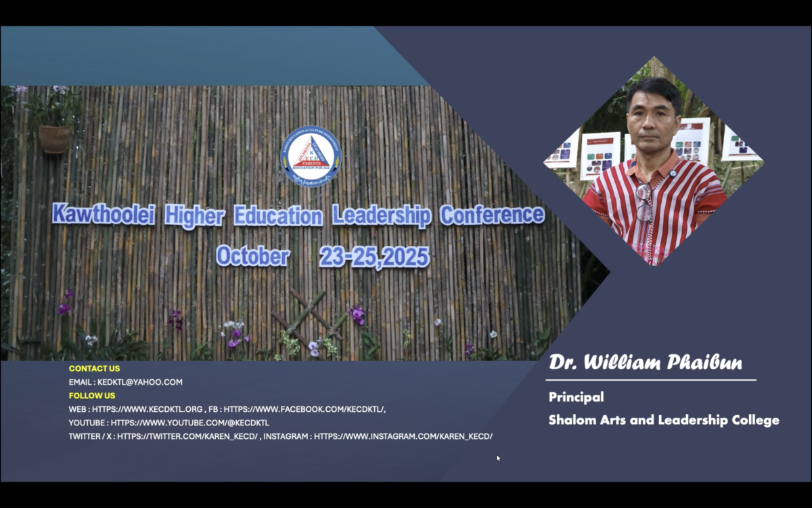Click the CONTACT US heading
The height and width of the screenshot is (508, 812).
pyautogui.click(x=94, y=368)
